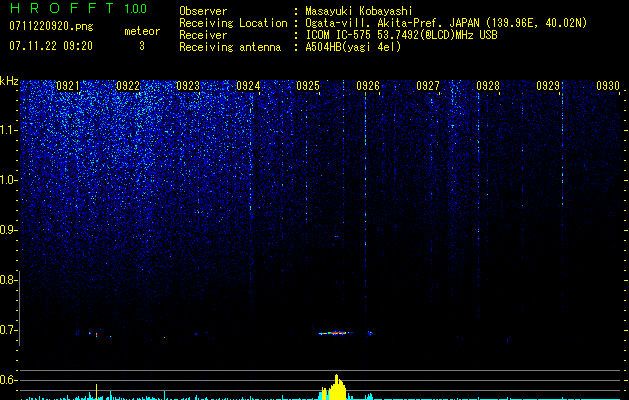Click the HROFFT 1.0.0 title text
Image resolution: width=629 pixels, height=400 pixels.
pos(78,8)
